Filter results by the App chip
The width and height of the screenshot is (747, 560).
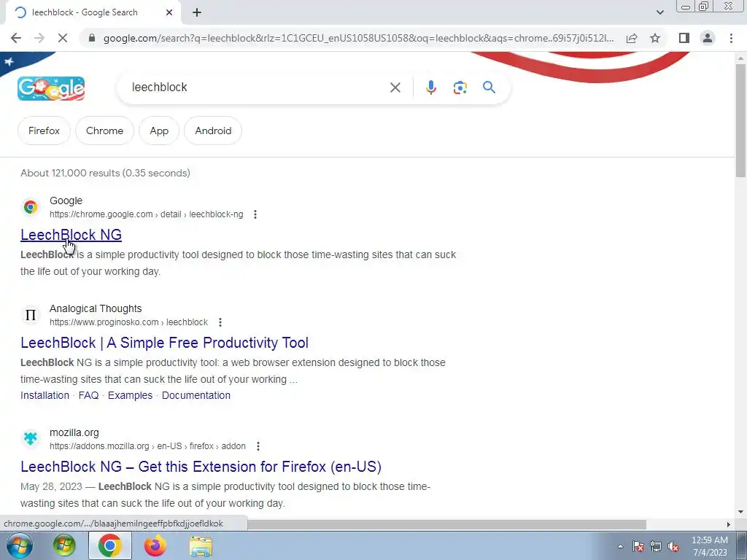click(159, 131)
